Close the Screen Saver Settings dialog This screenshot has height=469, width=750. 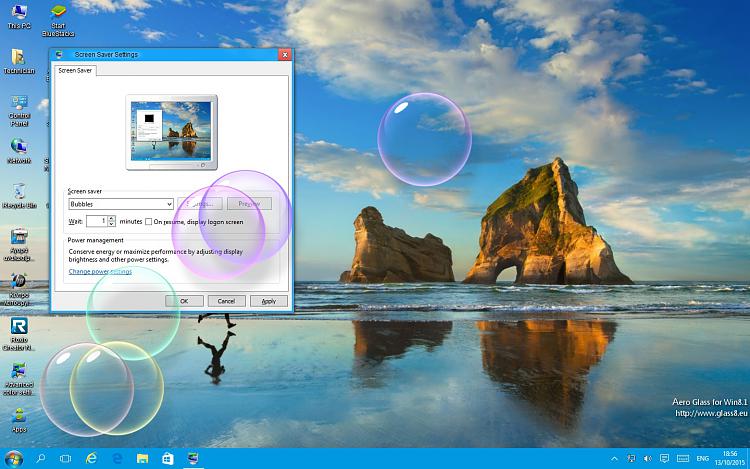click(285, 55)
